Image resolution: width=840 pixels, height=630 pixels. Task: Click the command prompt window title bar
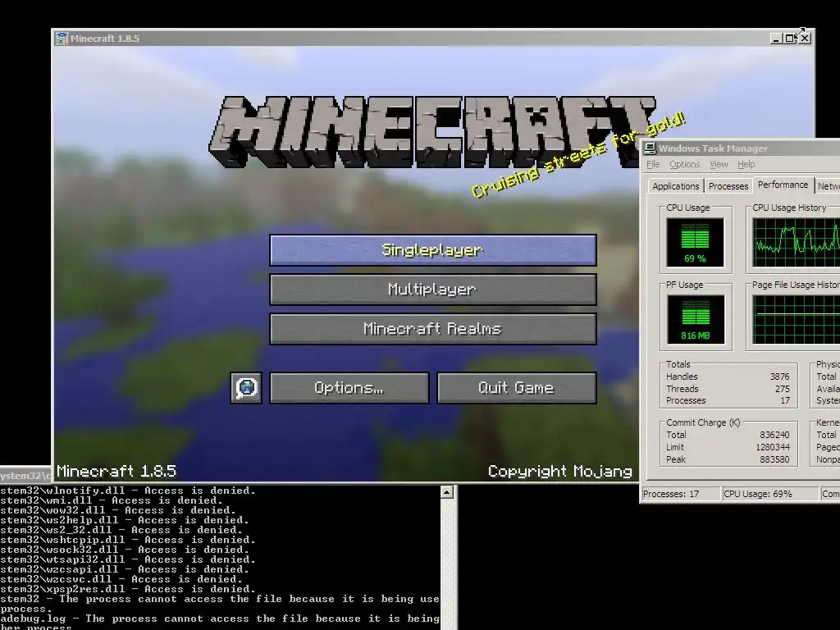25,475
